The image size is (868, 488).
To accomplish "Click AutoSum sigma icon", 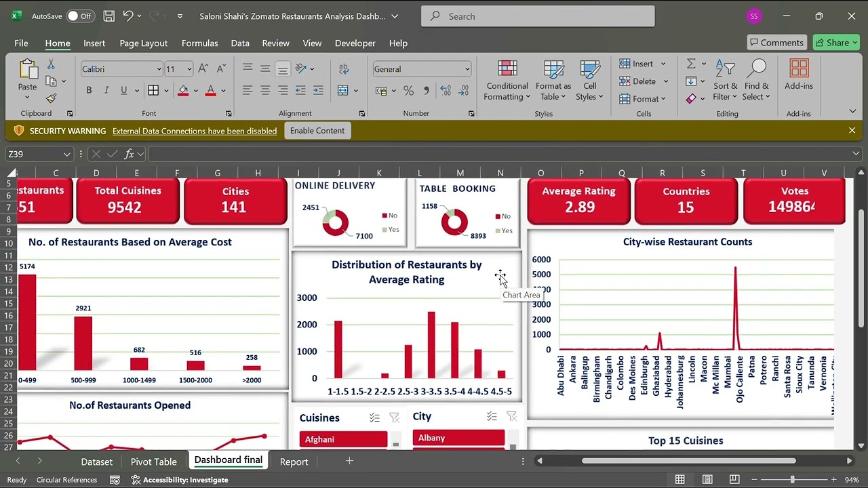I will point(691,64).
